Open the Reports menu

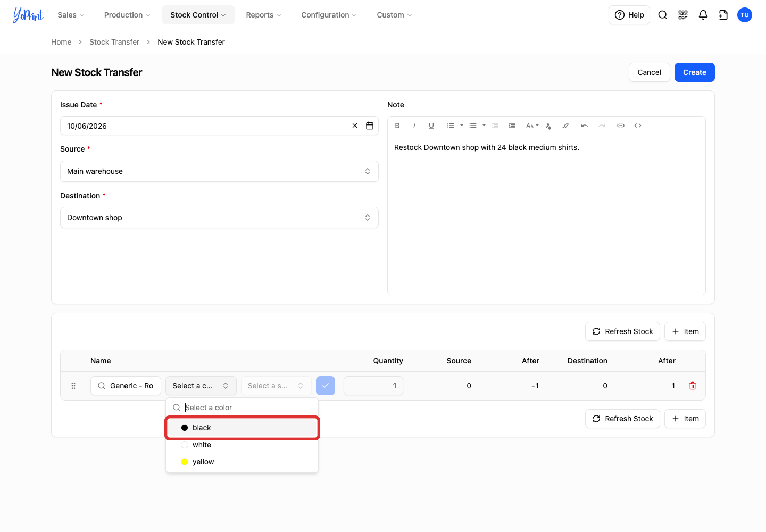click(263, 15)
